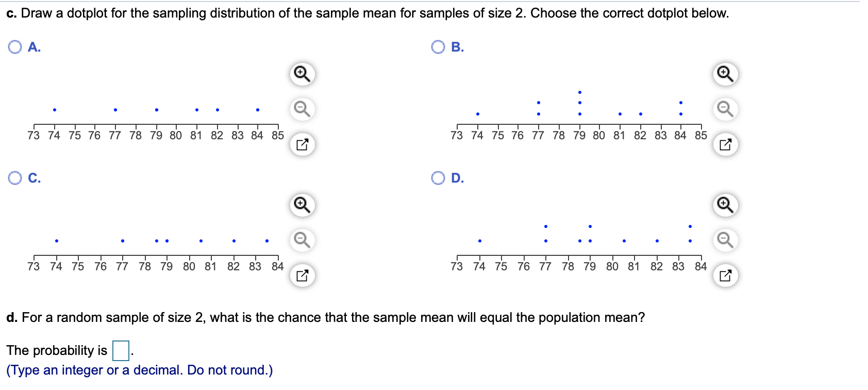Click the zoom-in magnifier icon for dotplot D

[725, 204]
